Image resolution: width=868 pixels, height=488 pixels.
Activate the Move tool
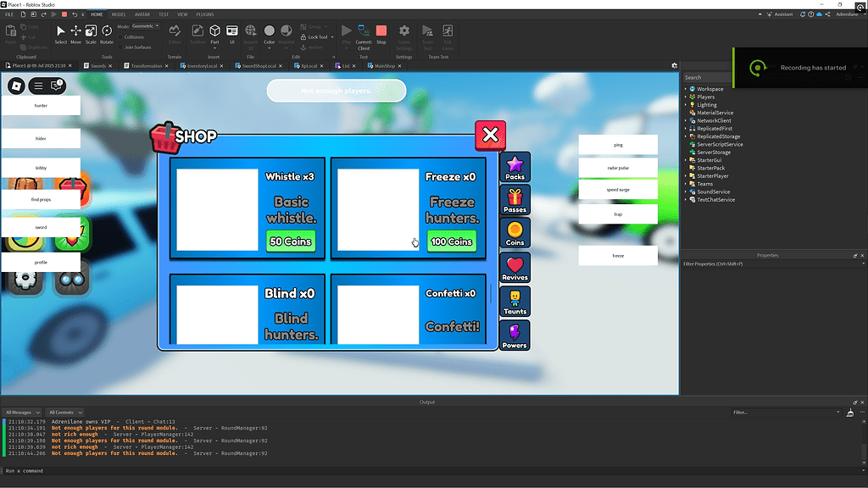click(x=75, y=34)
